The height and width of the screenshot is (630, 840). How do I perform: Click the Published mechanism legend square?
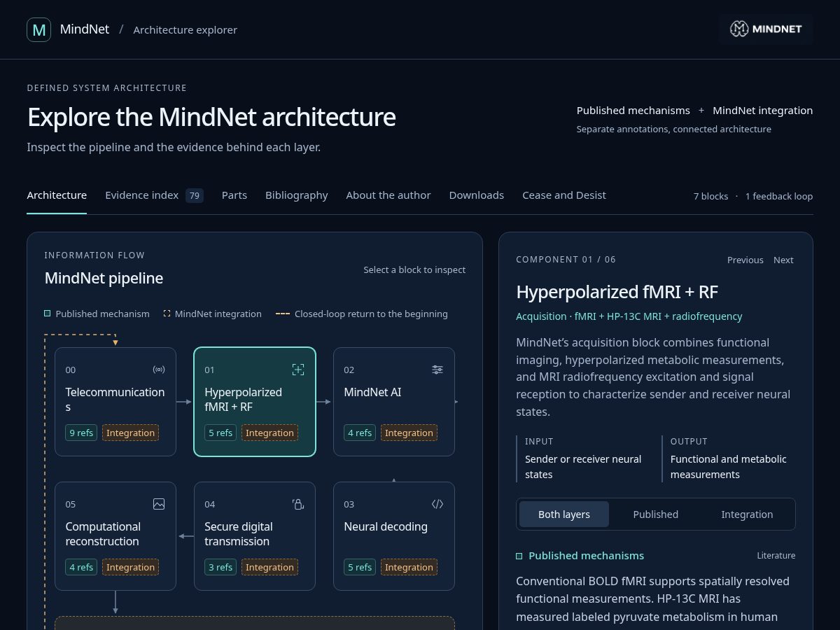pos(48,314)
